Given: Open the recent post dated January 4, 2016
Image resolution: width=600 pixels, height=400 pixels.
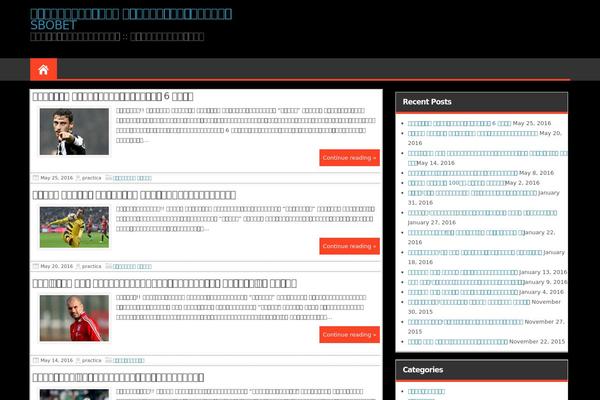Looking at the screenshot, I should coord(463,292).
